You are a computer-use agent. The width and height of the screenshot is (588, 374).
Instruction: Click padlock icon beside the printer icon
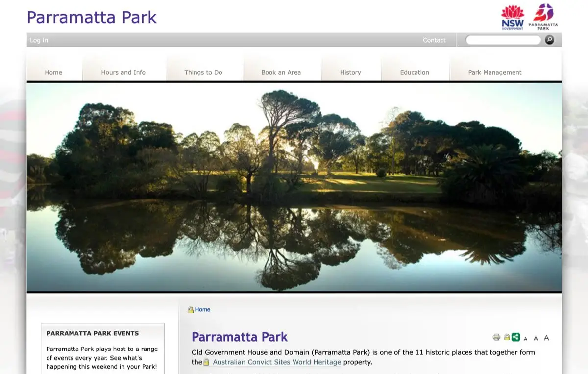pyautogui.click(x=507, y=337)
